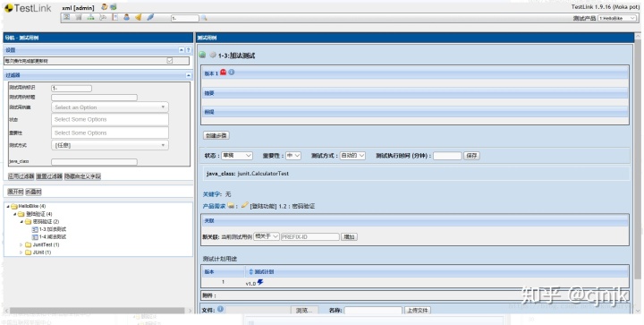
Task: Open the [任意] execution type dropdown
Action: pos(110,145)
